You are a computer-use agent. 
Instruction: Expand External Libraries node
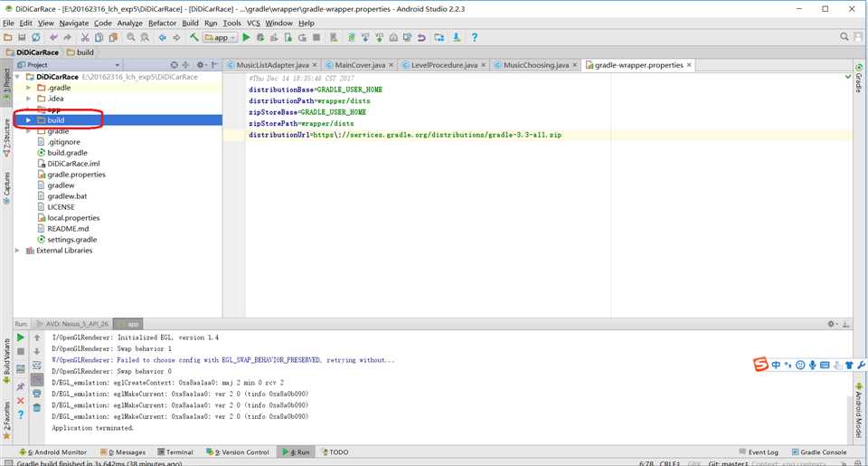pos(18,251)
